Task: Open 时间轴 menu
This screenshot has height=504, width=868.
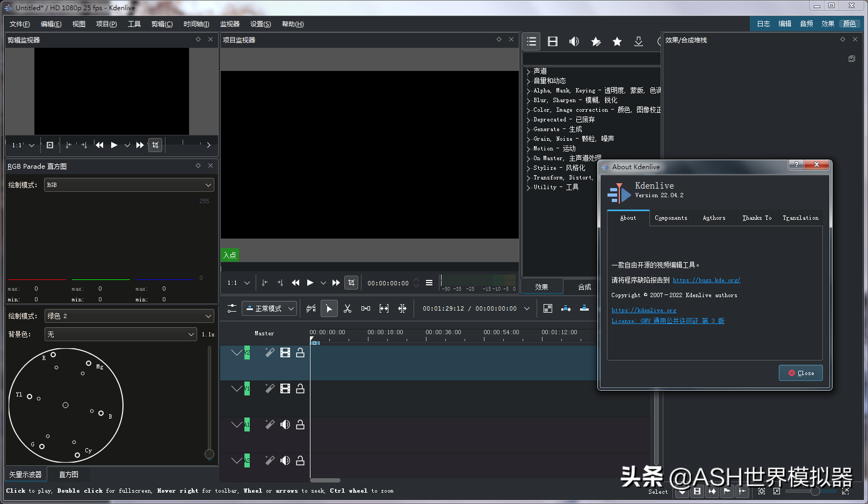Action: tap(196, 24)
